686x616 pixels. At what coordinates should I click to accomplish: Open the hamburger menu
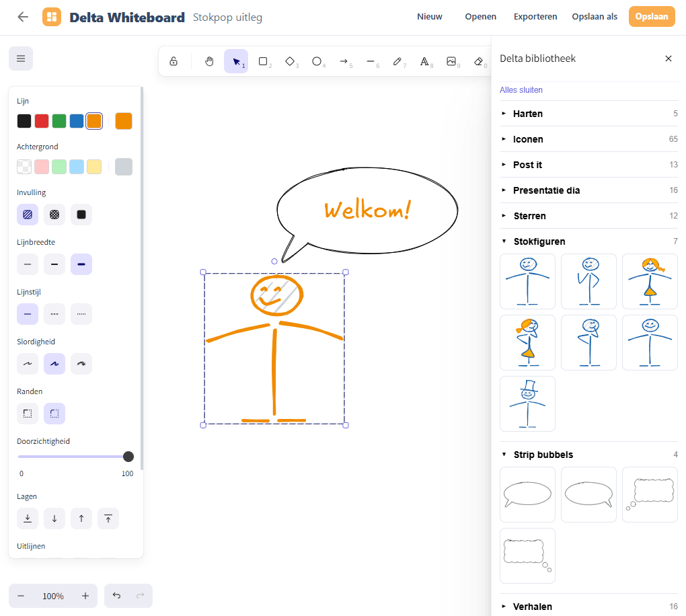(21, 59)
